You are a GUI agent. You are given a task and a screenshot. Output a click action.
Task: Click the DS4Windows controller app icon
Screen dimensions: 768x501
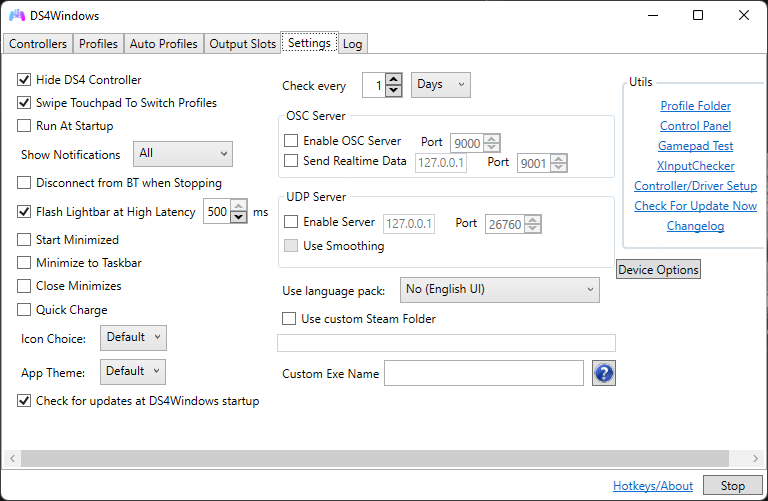(17, 16)
